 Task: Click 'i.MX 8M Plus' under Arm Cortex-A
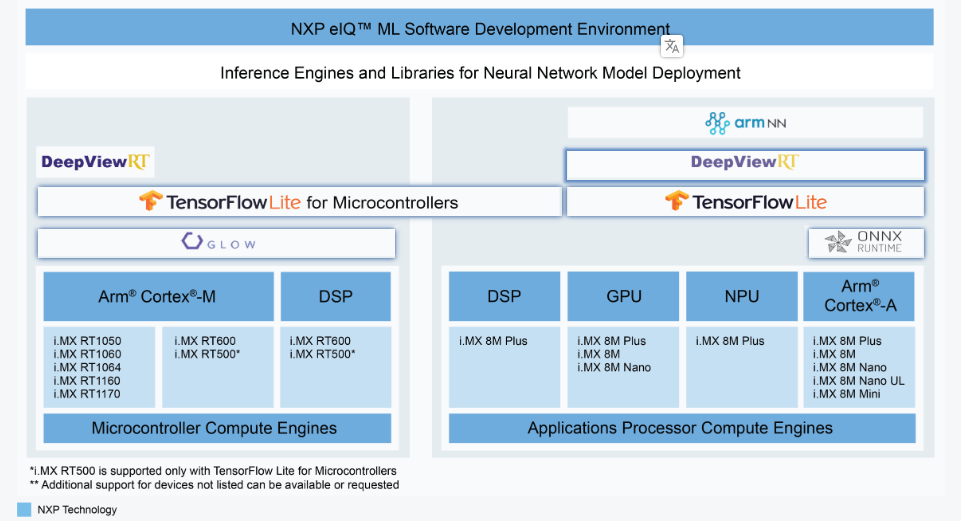847,341
